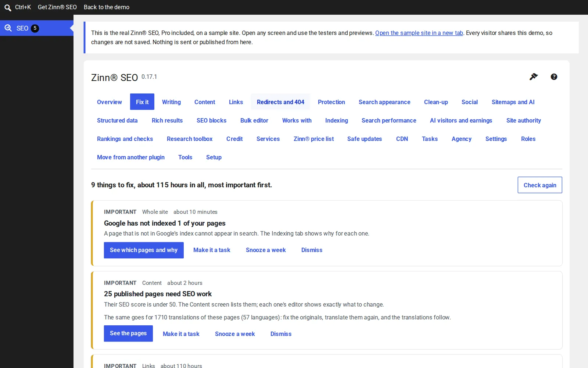Click the Check again button
The height and width of the screenshot is (368, 588).
tap(540, 185)
